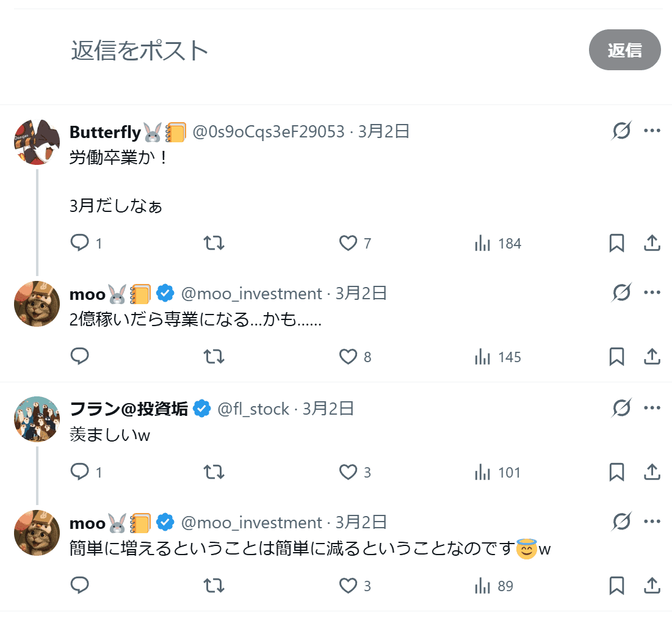
Task: Reply to フラン's 羨ましいw post
Action: (80, 471)
